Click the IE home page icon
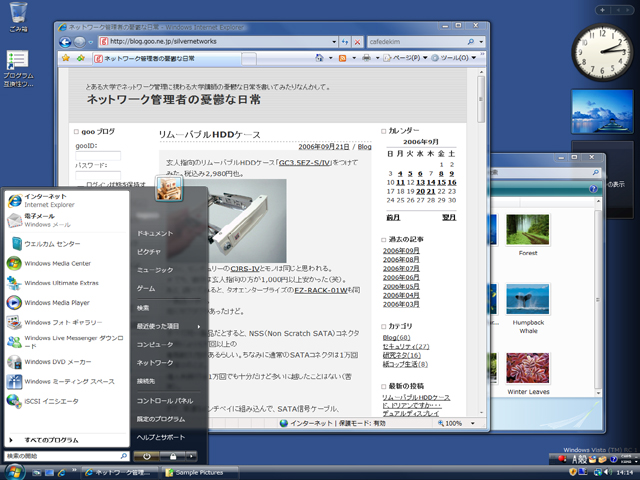The width and height of the screenshot is (640, 480). point(320,58)
